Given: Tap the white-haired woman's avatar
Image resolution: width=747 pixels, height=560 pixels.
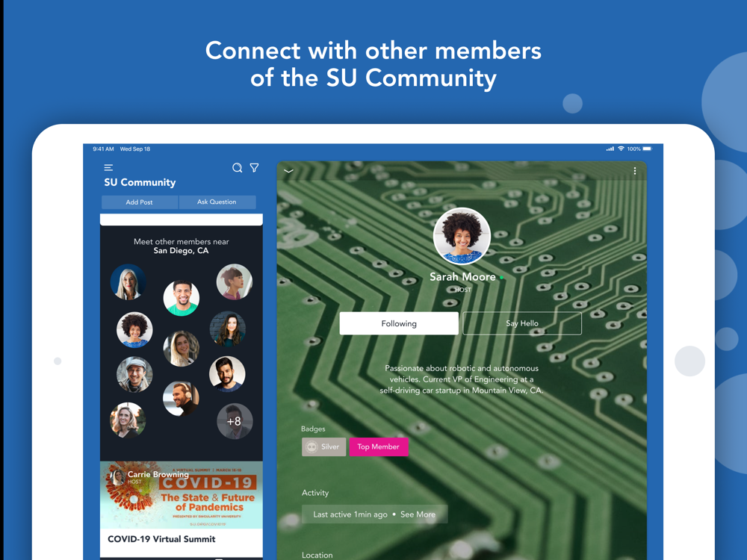Looking at the screenshot, I should coord(128,282).
